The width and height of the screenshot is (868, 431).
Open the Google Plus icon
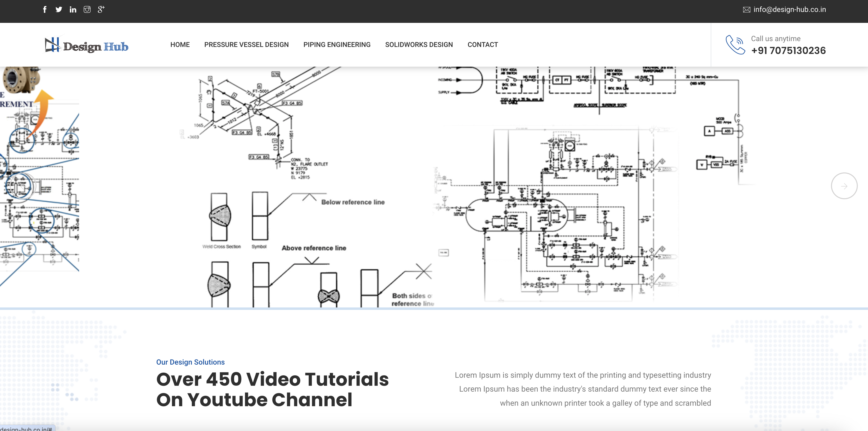tap(101, 9)
